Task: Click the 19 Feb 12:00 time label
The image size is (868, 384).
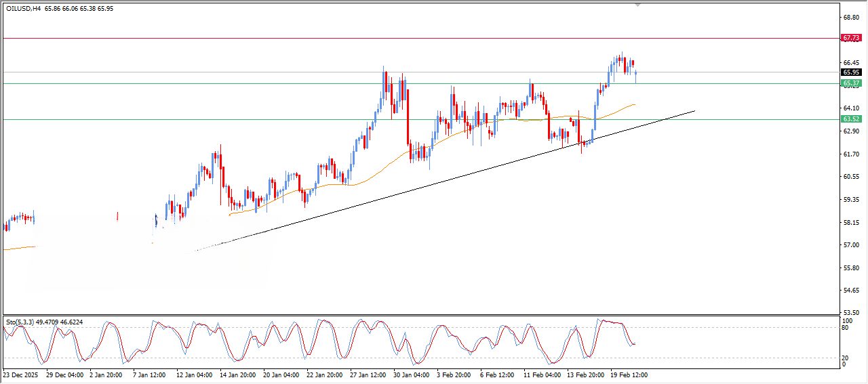Action: [629, 374]
